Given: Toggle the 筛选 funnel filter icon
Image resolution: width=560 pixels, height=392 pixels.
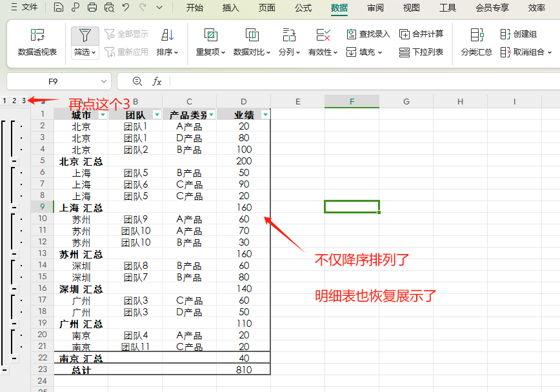Looking at the screenshot, I should (x=85, y=35).
